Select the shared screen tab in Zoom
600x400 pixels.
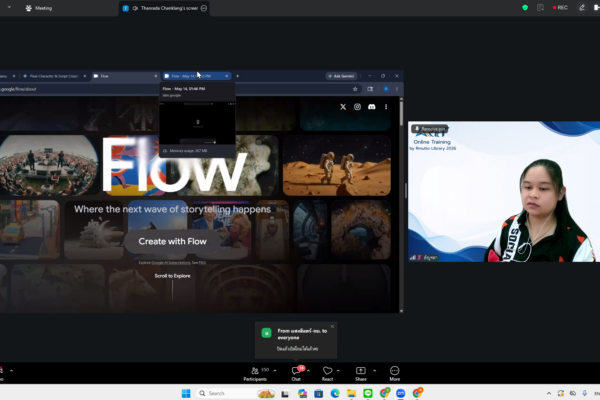pos(165,8)
